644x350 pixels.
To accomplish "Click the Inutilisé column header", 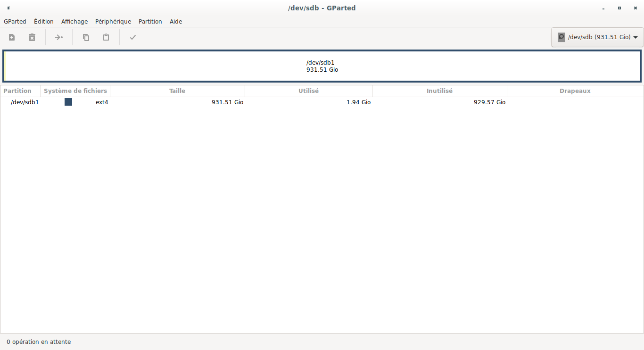I will pyautogui.click(x=439, y=91).
